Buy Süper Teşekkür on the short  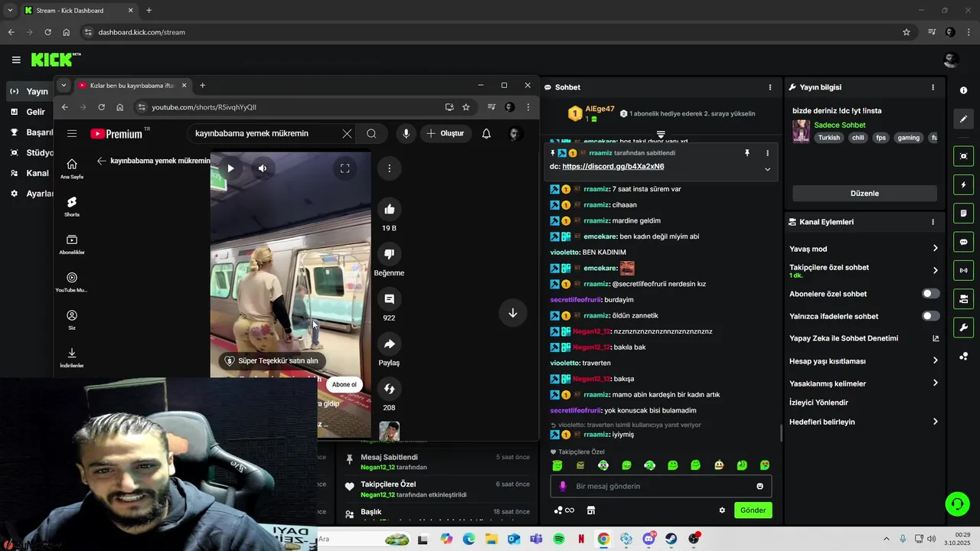click(271, 360)
